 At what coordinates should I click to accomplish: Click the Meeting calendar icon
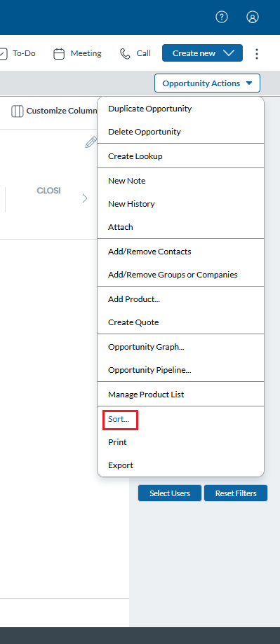click(x=59, y=54)
